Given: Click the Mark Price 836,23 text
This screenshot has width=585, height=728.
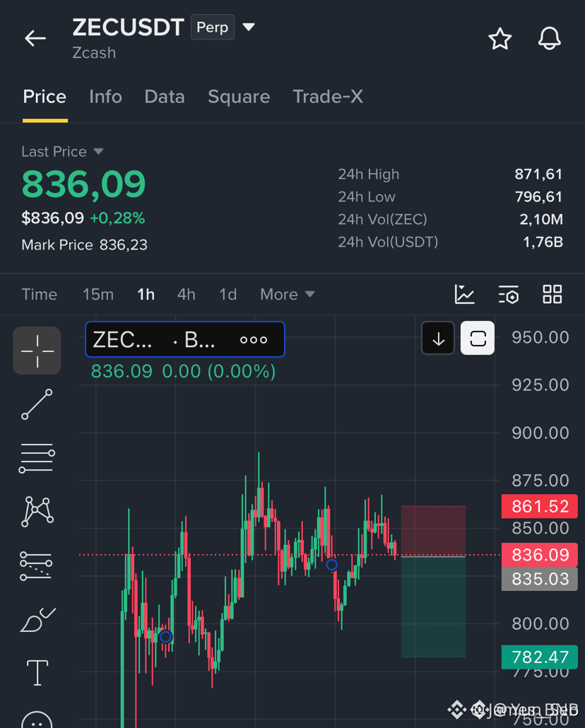Looking at the screenshot, I should [85, 245].
